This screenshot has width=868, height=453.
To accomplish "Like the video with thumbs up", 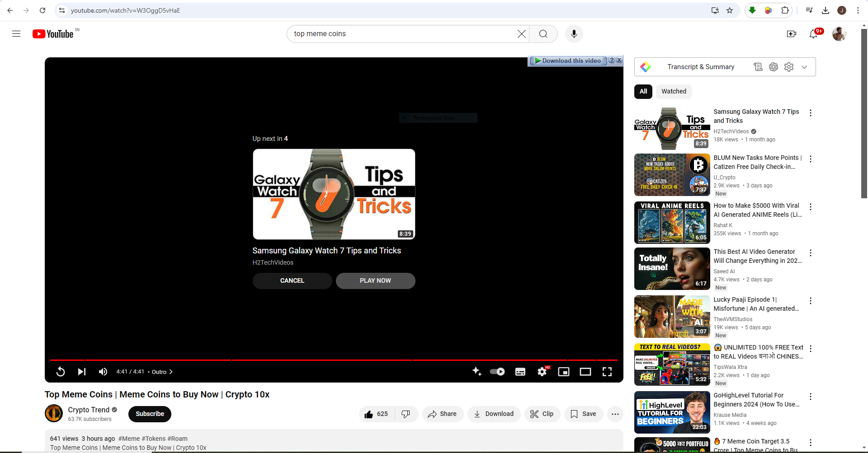I will pos(376,414).
